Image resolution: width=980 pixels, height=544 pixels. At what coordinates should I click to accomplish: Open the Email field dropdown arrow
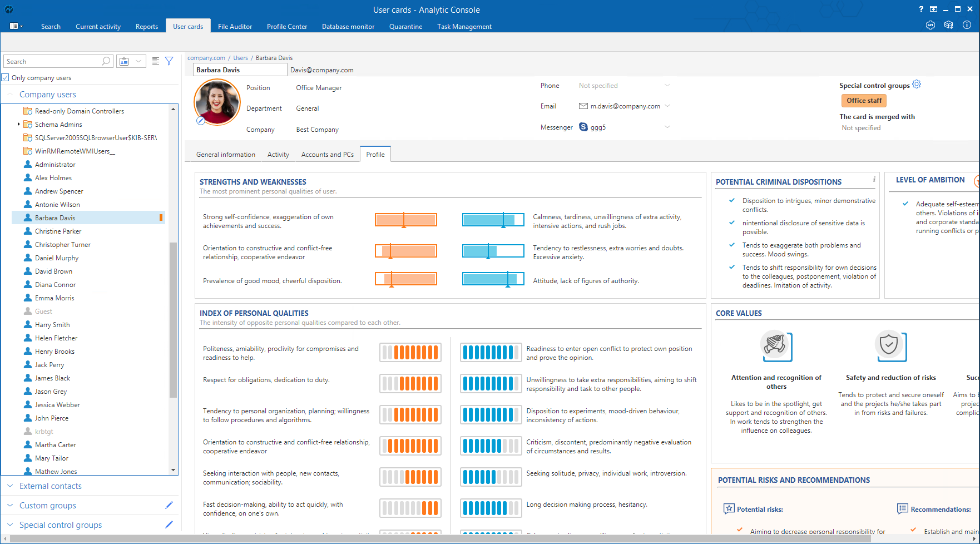(667, 106)
